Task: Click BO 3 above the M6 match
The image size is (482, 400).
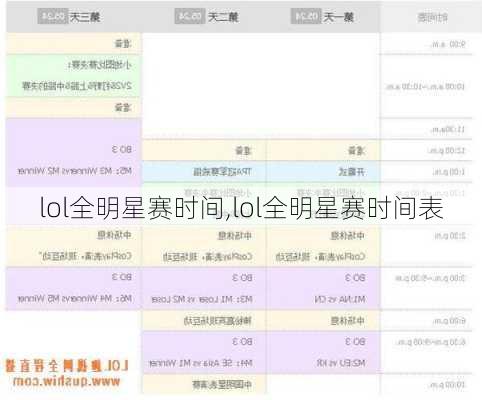Action: pyautogui.click(x=122, y=277)
